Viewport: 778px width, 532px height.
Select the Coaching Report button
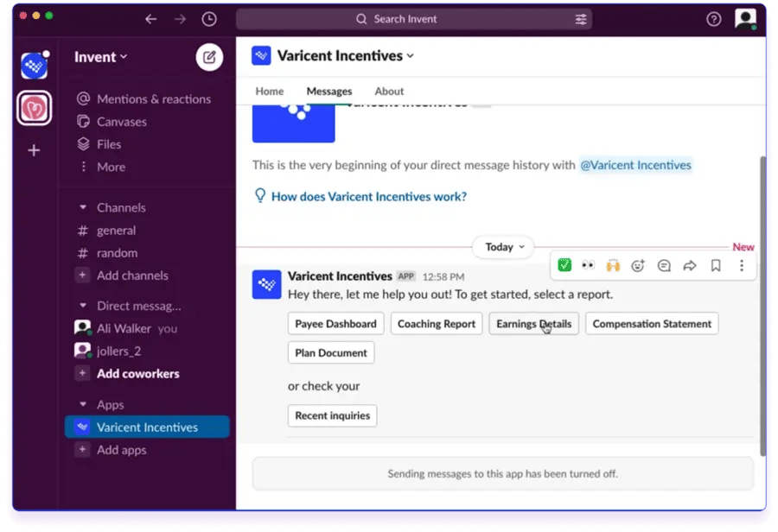[437, 323]
